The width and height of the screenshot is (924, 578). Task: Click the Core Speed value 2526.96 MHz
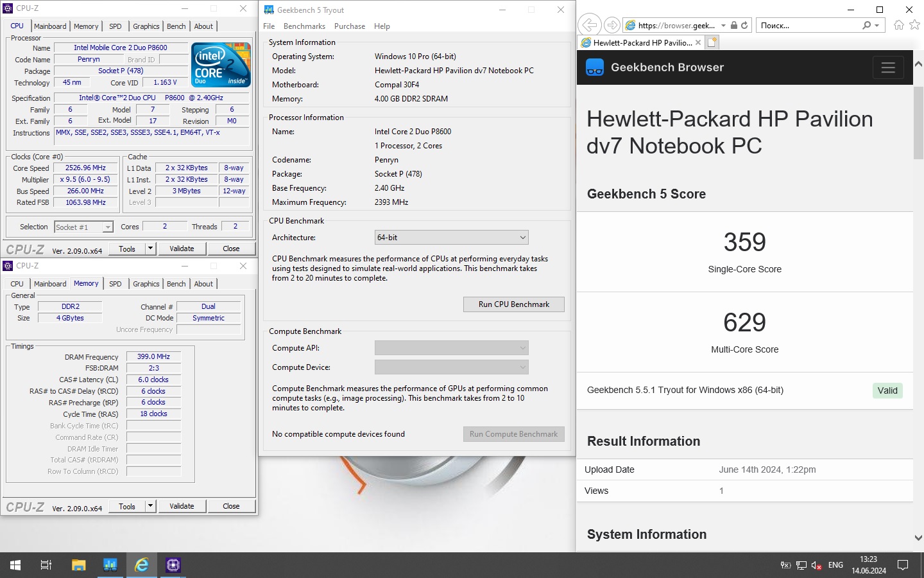tap(85, 168)
